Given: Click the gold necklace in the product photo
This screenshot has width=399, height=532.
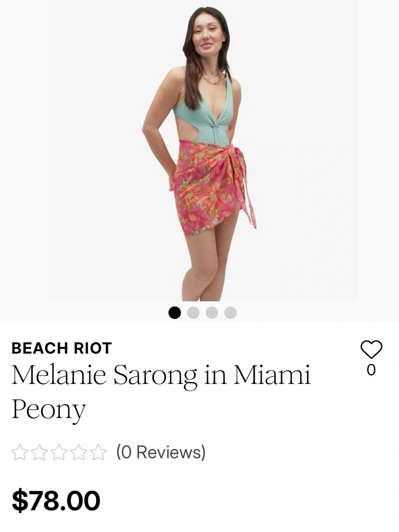Looking at the screenshot, I should tap(213, 78).
